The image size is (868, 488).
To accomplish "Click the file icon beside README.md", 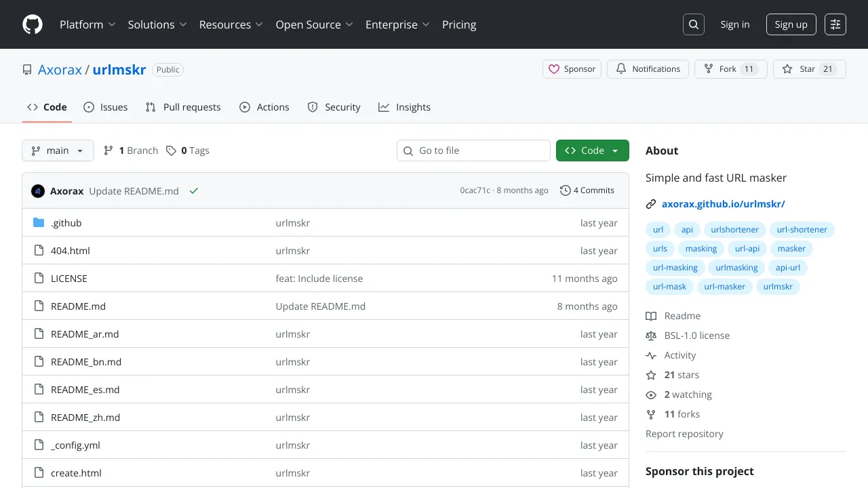I will [x=39, y=306].
